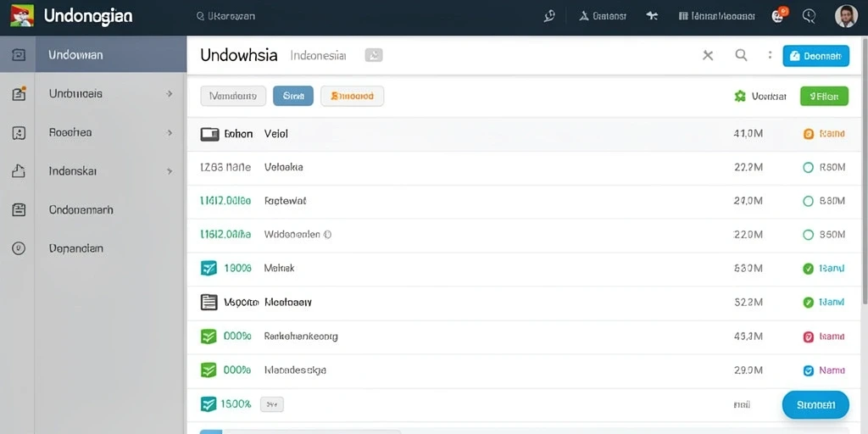Expand the Indenskai sidebar chevron
The width and height of the screenshot is (868, 434).
click(170, 171)
